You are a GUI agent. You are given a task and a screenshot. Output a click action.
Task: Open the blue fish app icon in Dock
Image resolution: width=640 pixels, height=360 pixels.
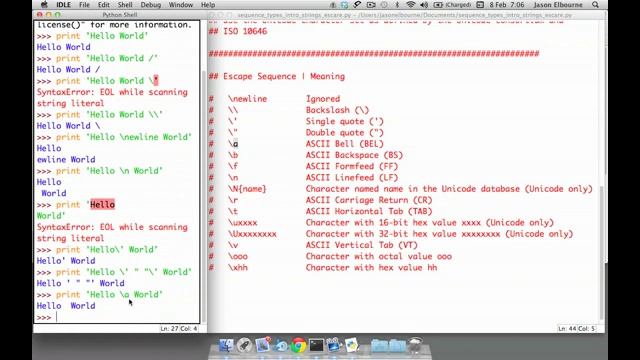[281, 345]
